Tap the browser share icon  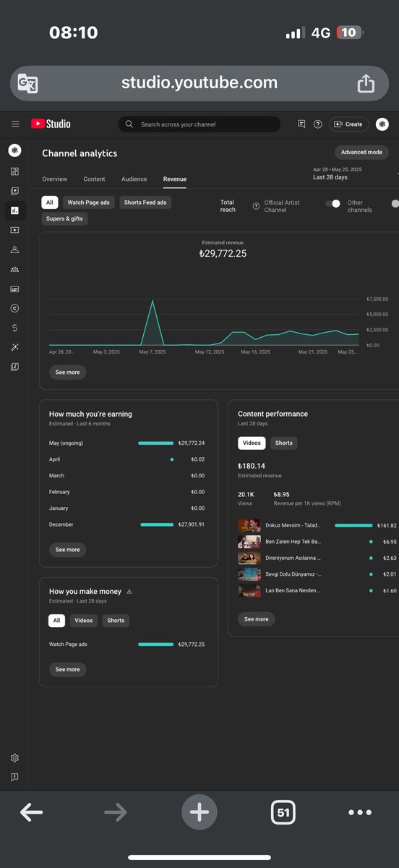tap(366, 83)
